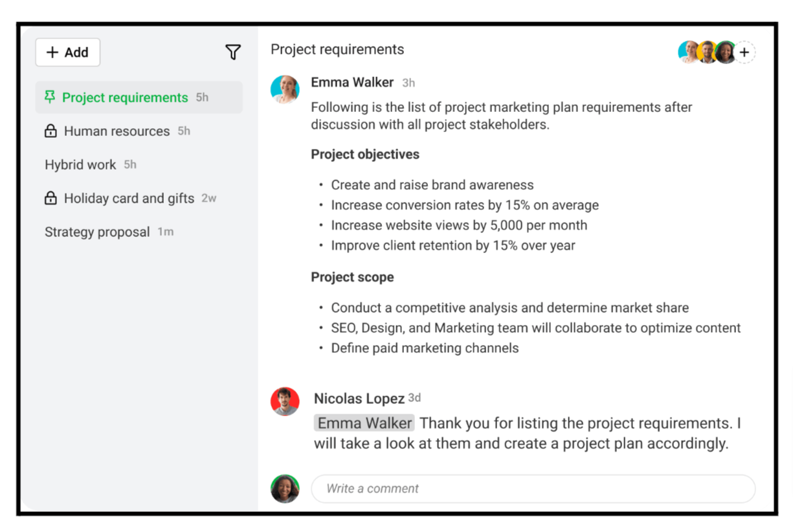
Task: Open the Project requirements note
Action: pos(125,98)
